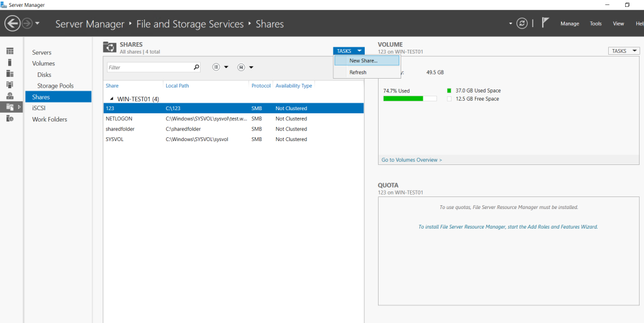
Task: Open Storage Pools in navigation pane
Action: pos(55,86)
